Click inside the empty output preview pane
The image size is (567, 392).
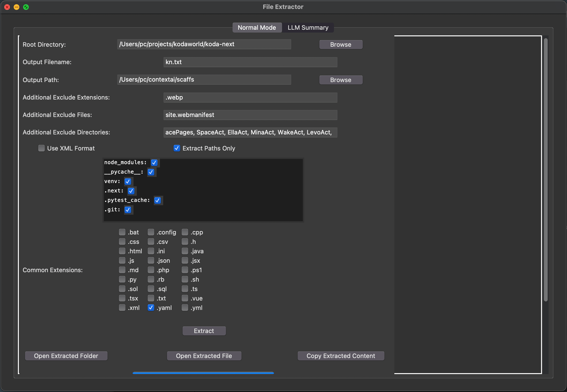pos(468,204)
